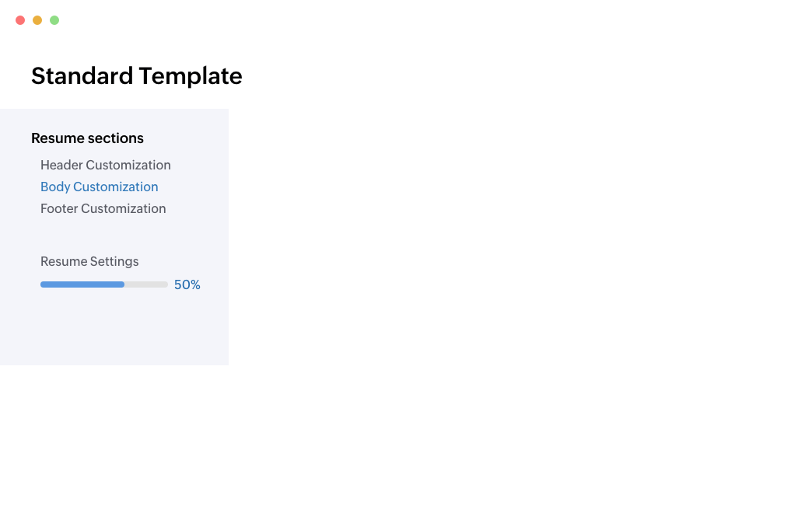
Task: Click the blue filled part of progress bar
Action: [82, 284]
